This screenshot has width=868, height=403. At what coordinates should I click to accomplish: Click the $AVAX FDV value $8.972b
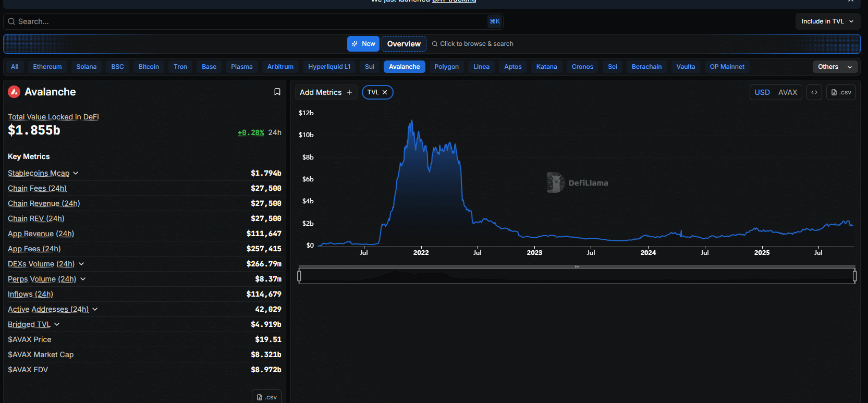click(x=266, y=370)
